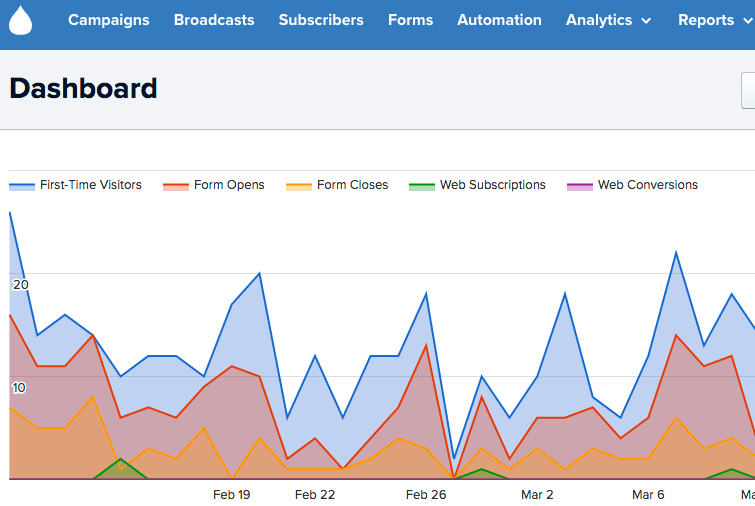Toggle Web Conversions legend series
755x506 pixels.
click(632, 185)
